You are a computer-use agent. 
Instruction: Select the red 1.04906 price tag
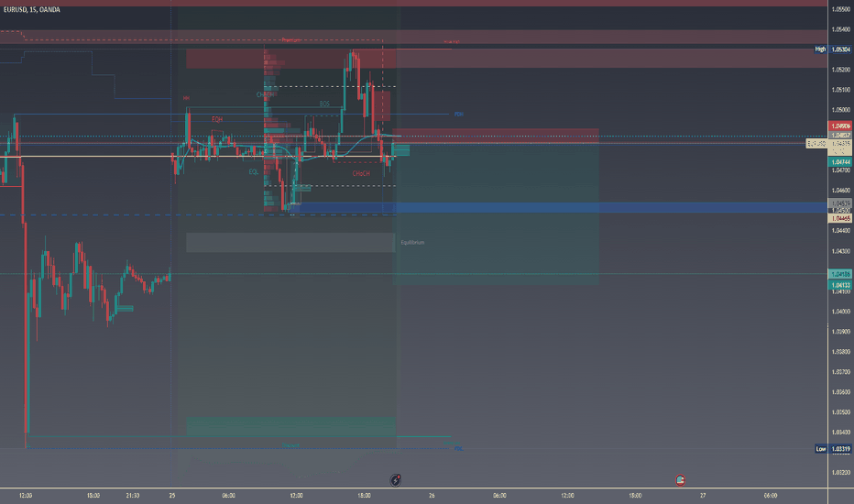840,126
